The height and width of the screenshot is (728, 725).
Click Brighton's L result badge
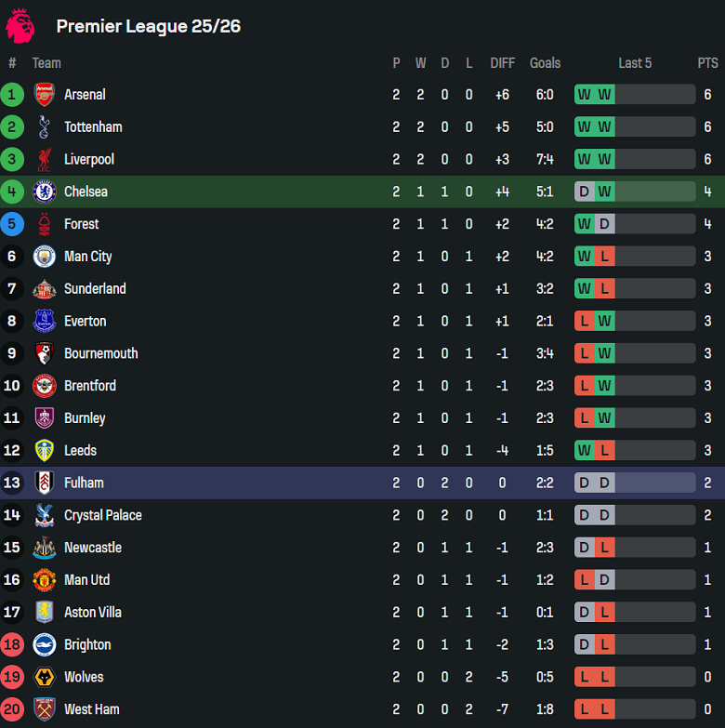point(604,644)
